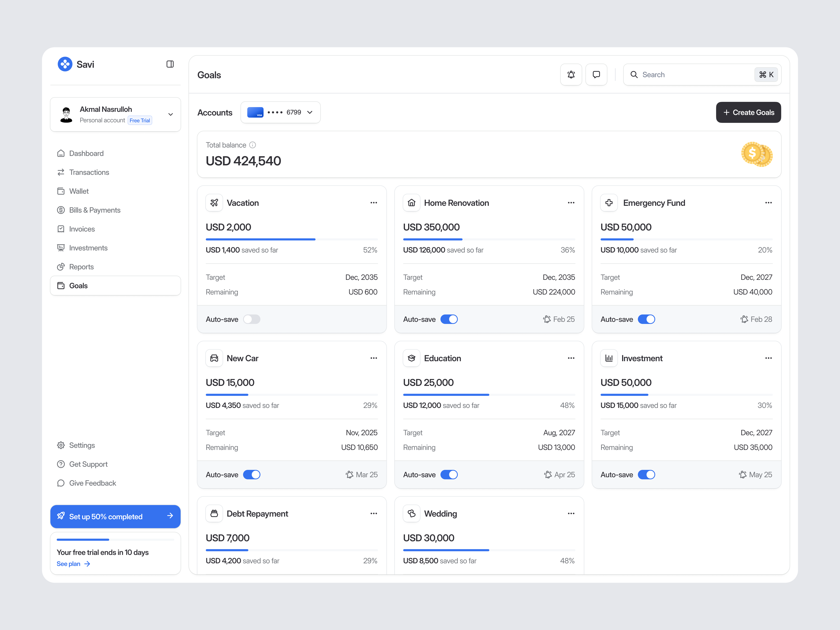Viewport: 840px width, 630px height.
Task: Open notifications via the bell icon
Action: point(571,74)
